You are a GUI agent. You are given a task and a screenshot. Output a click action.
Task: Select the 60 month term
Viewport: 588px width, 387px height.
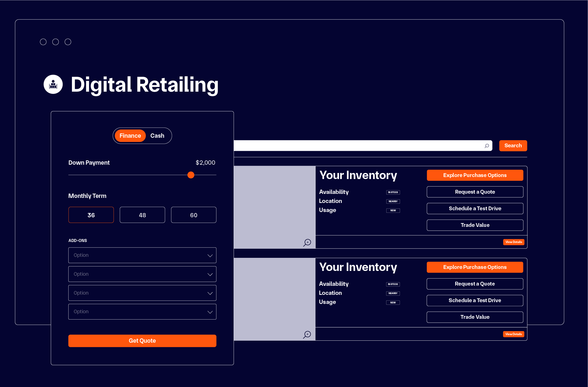click(194, 215)
